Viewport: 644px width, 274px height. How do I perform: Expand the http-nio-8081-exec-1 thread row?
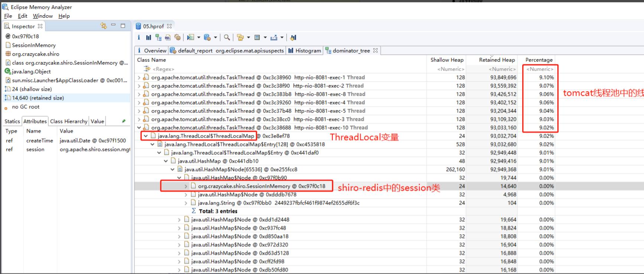139,78
